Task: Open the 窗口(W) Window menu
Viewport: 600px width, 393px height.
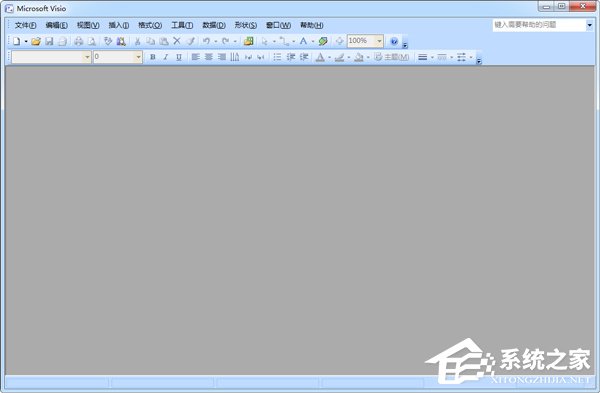Action: click(279, 25)
